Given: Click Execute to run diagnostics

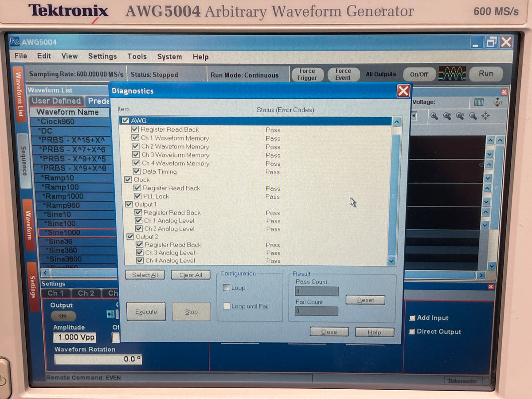Looking at the screenshot, I should click(x=146, y=312).
